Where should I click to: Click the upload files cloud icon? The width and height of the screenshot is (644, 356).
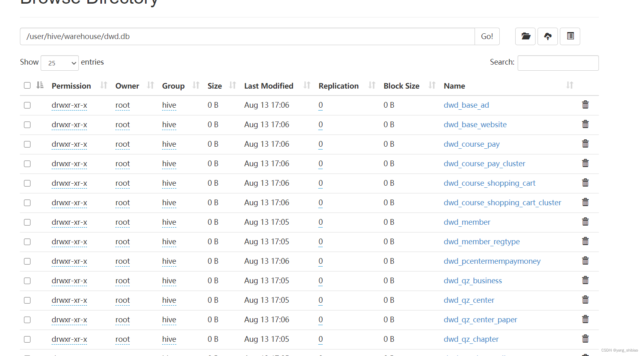point(548,36)
